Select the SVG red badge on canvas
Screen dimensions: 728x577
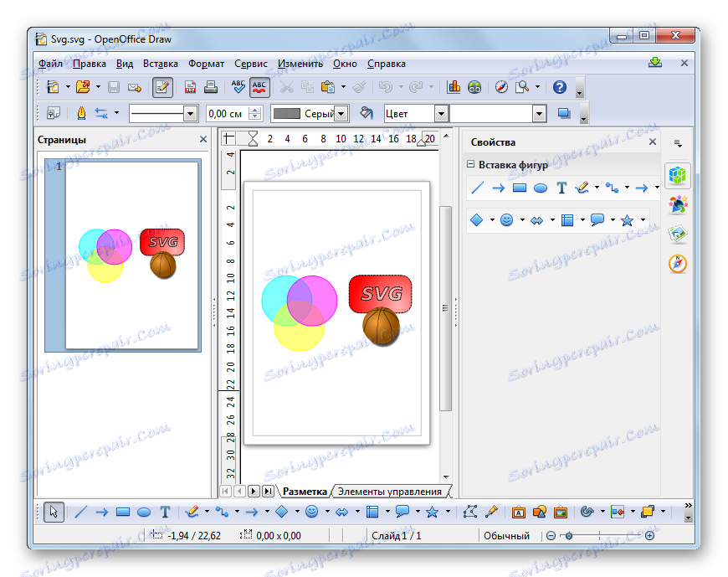click(x=380, y=294)
